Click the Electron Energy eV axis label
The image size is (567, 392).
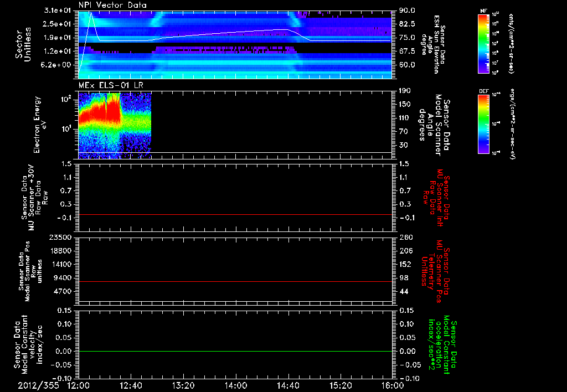click(39, 125)
